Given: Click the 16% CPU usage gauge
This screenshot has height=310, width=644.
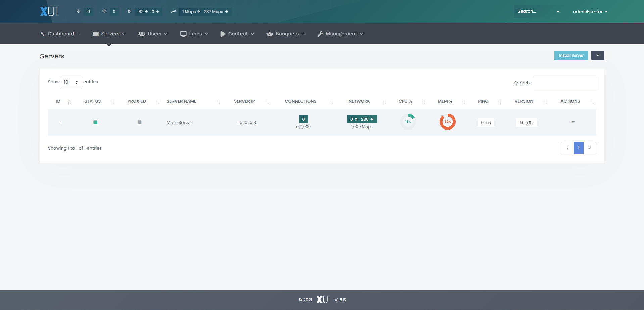Looking at the screenshot, I should tap(408, 122).
